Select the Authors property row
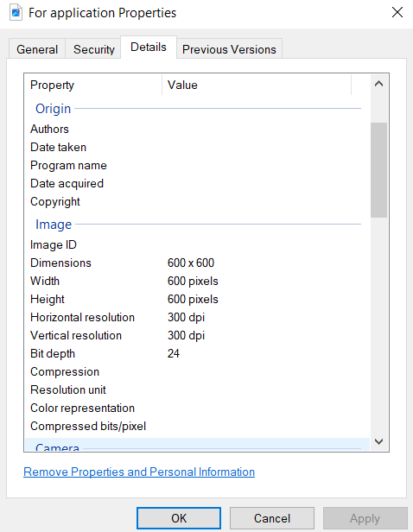The height and width of the screenshot is (532, 413). click(197, 129)
